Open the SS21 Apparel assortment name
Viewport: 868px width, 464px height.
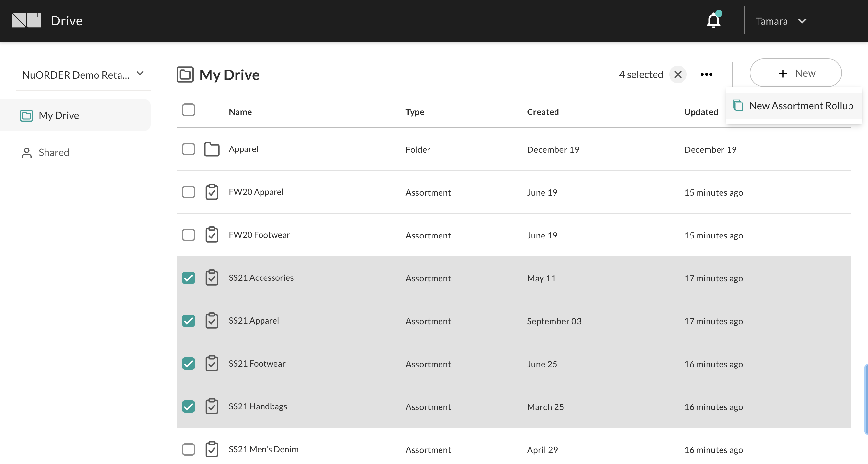(254, 320)
